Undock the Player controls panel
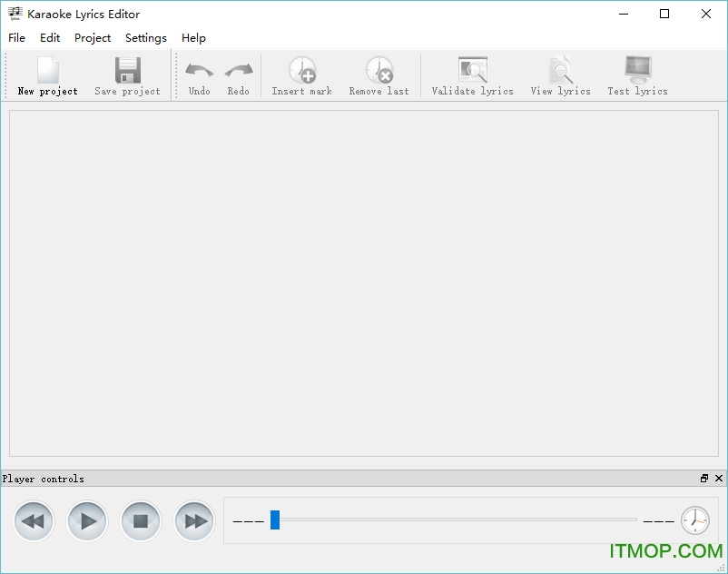 (704, 479)
